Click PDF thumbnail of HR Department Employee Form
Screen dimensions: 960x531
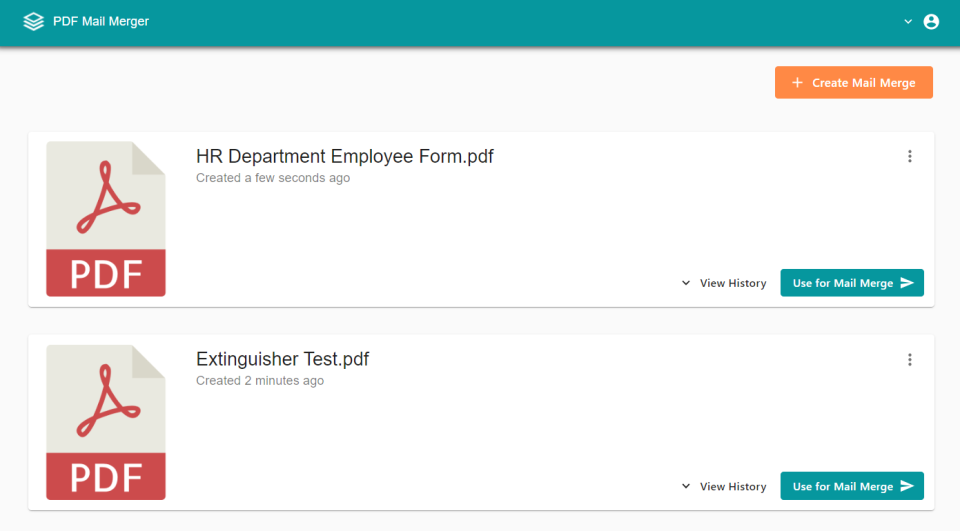(x=106, y=219)
